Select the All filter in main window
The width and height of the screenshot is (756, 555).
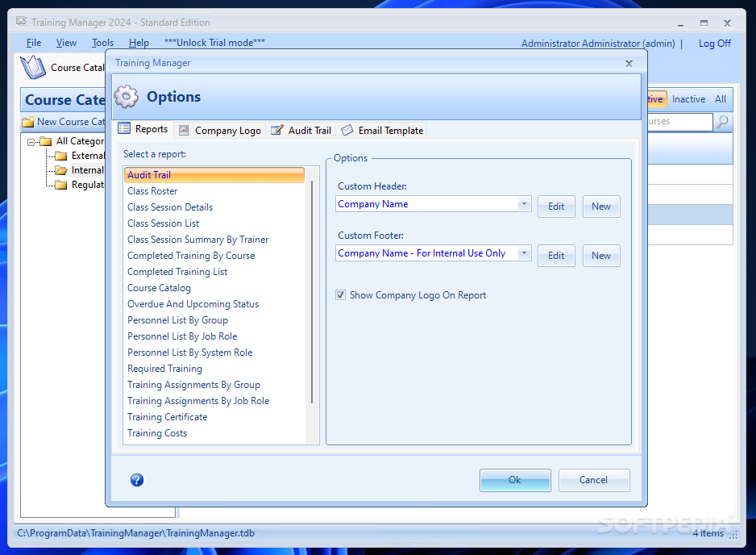point(721,99)
